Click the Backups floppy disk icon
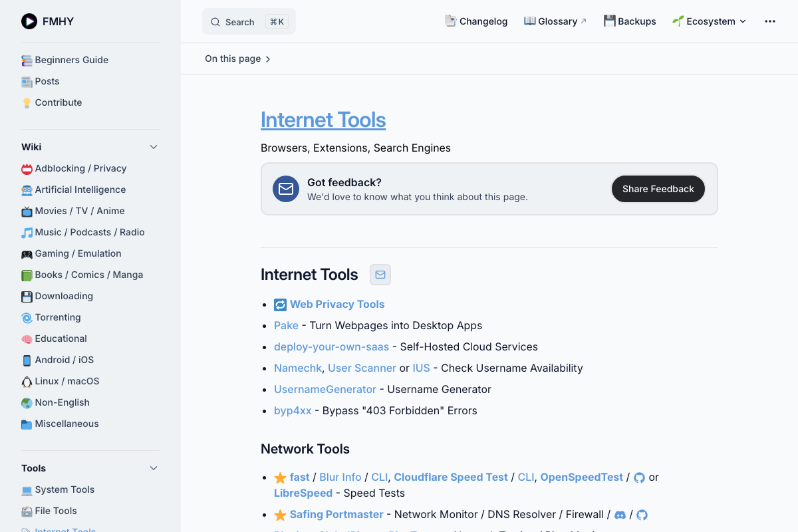Viewport: 798px width, 532px height. (610, 21)
